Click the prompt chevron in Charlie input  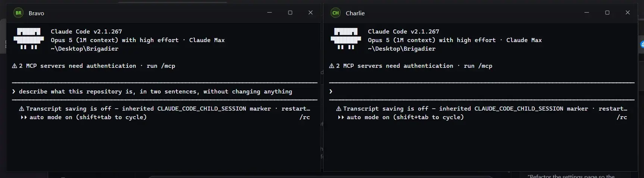(x=331, y=92)
